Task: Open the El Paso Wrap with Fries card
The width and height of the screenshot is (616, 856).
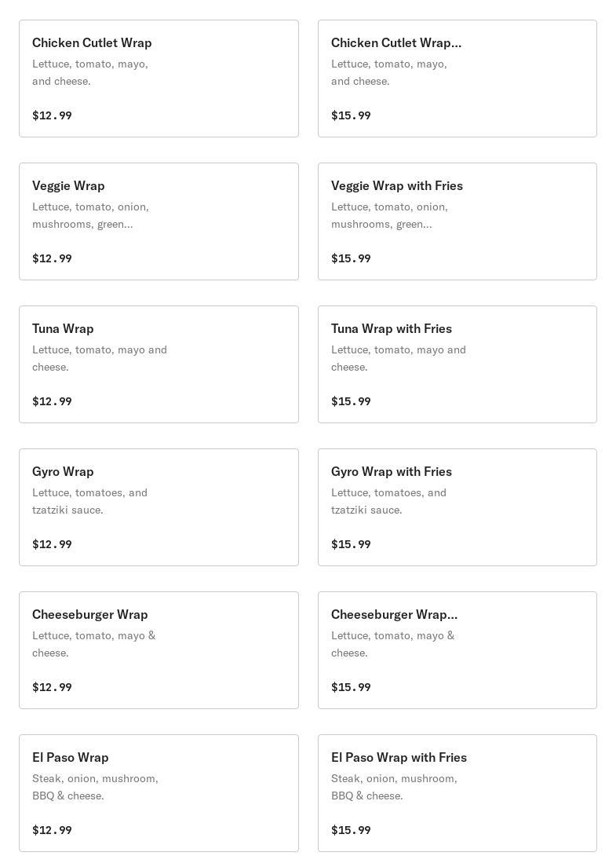Action: pyautogui.click(x=457, y=793)
